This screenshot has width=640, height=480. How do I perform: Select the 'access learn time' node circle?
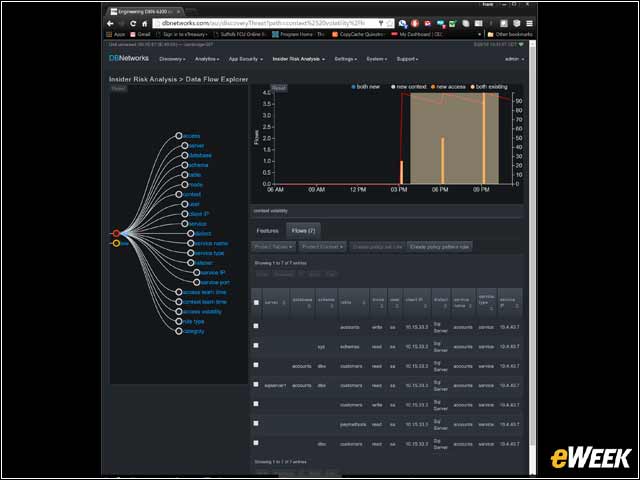coord(179,292)
